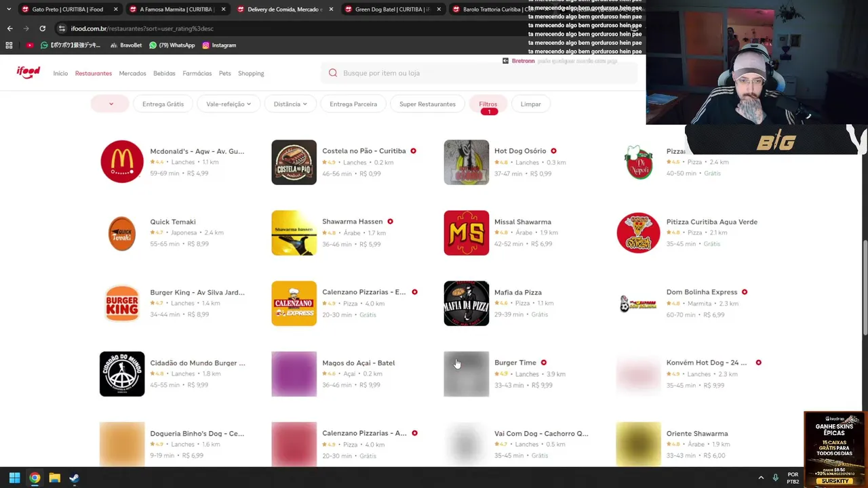Expand the sort dropdown chip
This screenshot has height=488, width=868.
click(x=110, y=104)
